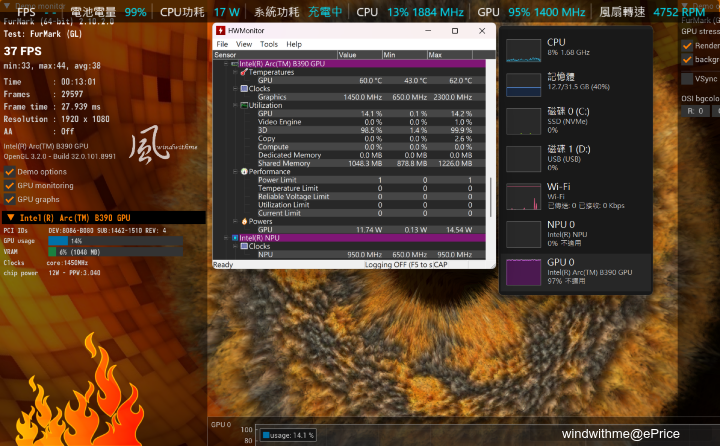Click the usage: 14.1 % graph legend

click(x=288, y=435)
